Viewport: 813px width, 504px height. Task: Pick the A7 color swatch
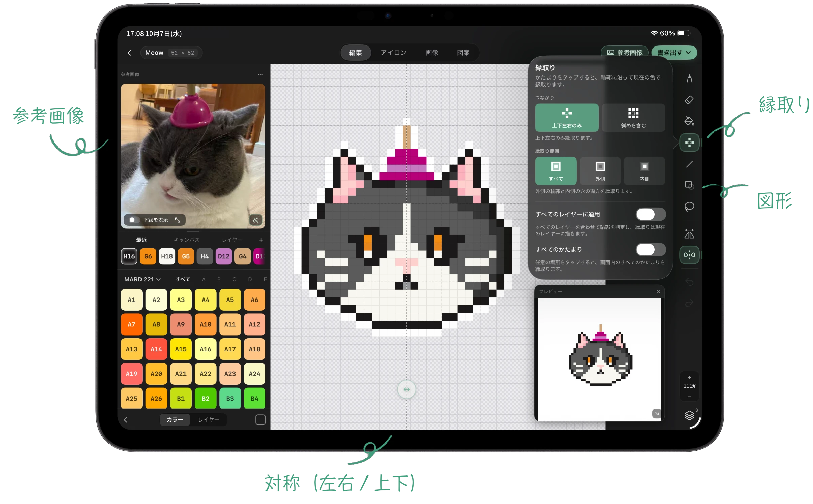coord(131,324)
